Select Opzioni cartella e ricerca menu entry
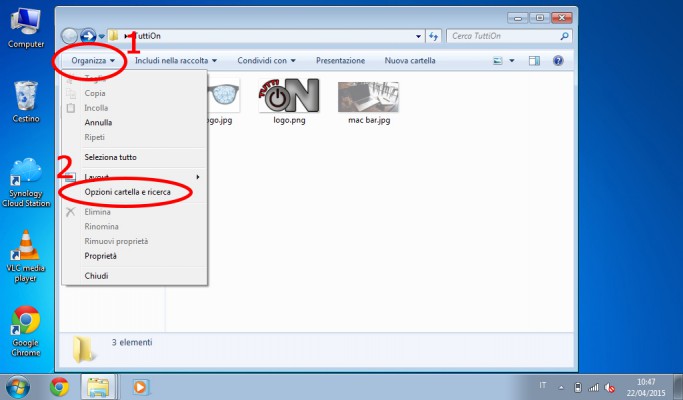683x400 pixels. 127,191
